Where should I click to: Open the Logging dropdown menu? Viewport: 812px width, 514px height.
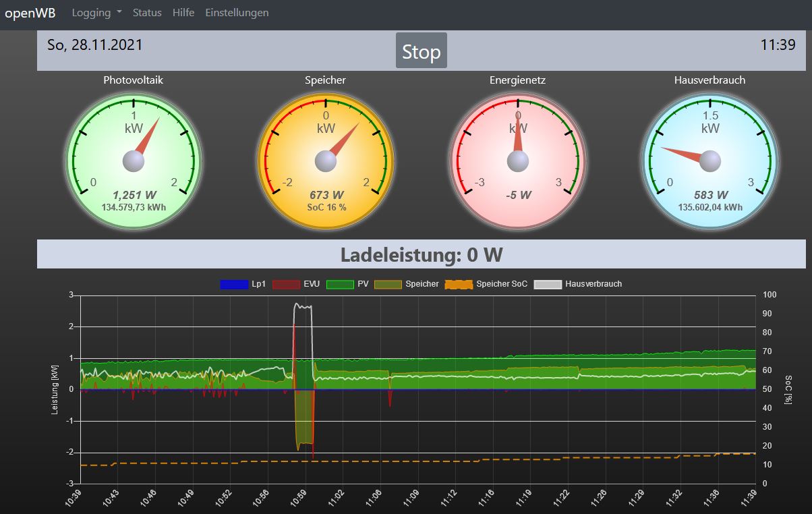click(96, 12)
